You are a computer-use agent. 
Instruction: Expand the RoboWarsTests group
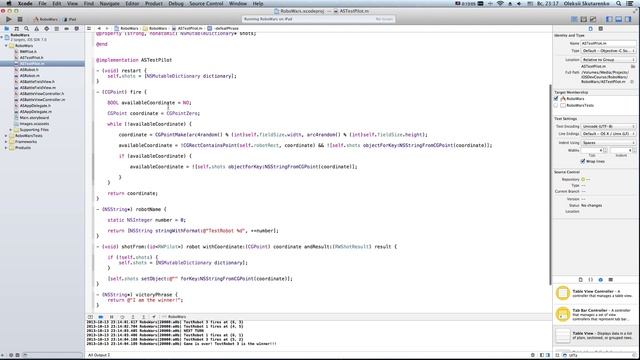tap(6, 136)
